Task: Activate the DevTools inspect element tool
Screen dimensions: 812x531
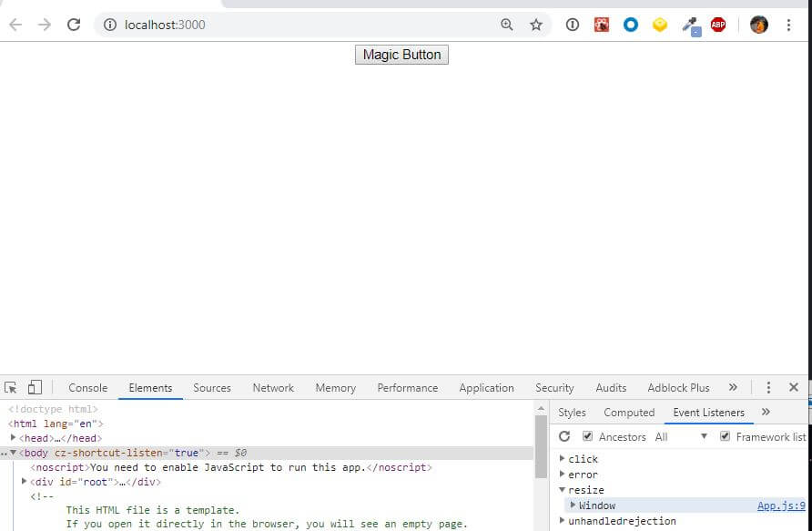Action: click(x=10, y=387)
